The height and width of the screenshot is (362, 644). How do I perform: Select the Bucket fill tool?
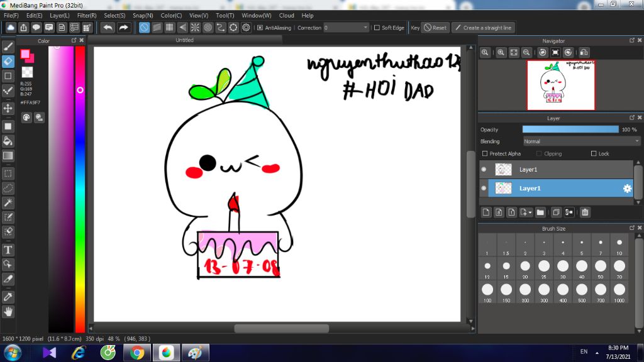8,141
